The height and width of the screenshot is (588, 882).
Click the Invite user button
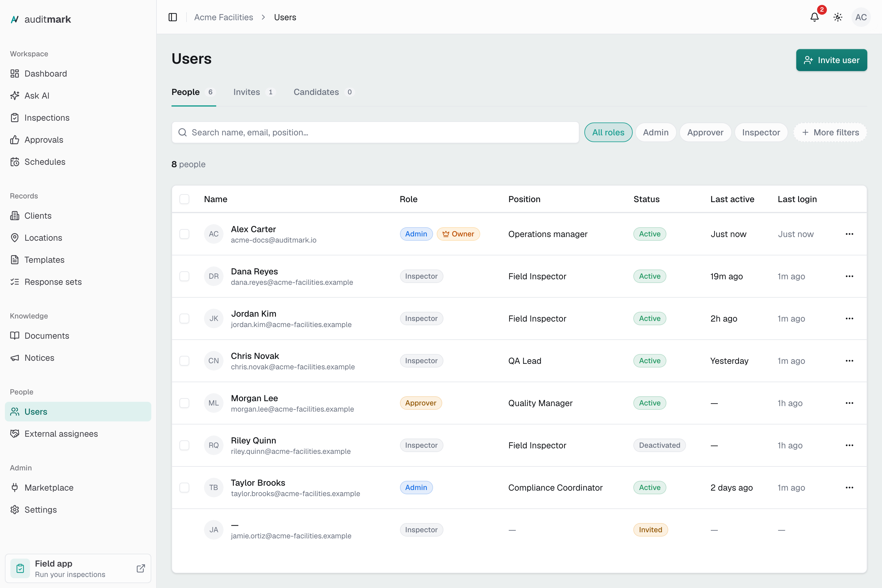[831, 60]
